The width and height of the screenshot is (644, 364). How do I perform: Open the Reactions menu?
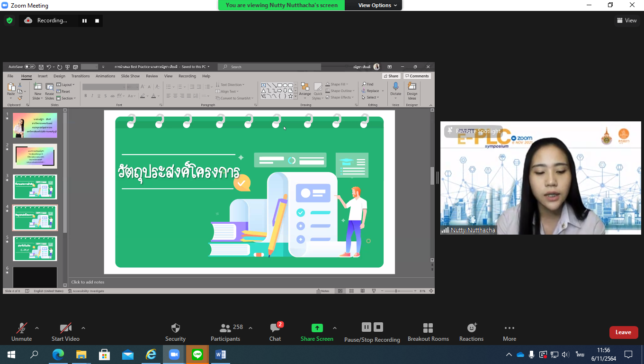click(471, 332)
